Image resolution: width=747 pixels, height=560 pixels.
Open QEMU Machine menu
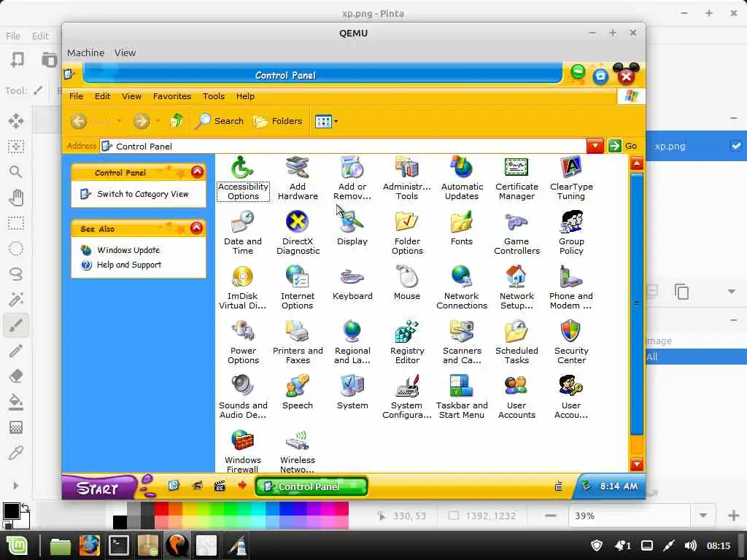[x=85, y=52]
